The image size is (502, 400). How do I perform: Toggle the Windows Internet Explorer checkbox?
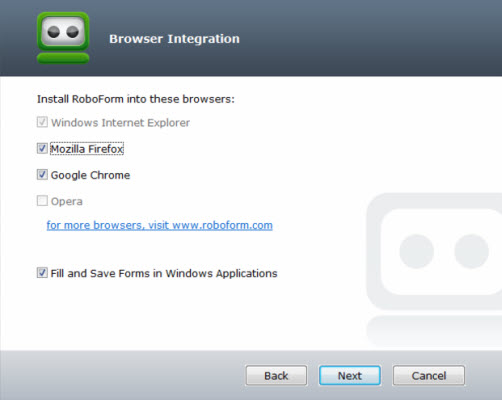(42, 122)
